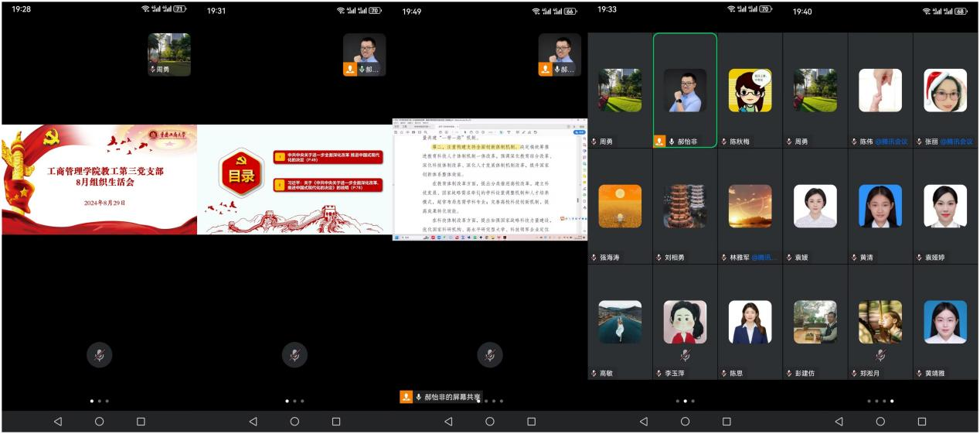
Task: Open 陈秋梅's cartoon avatar tile
Action: tap(750, 91)
